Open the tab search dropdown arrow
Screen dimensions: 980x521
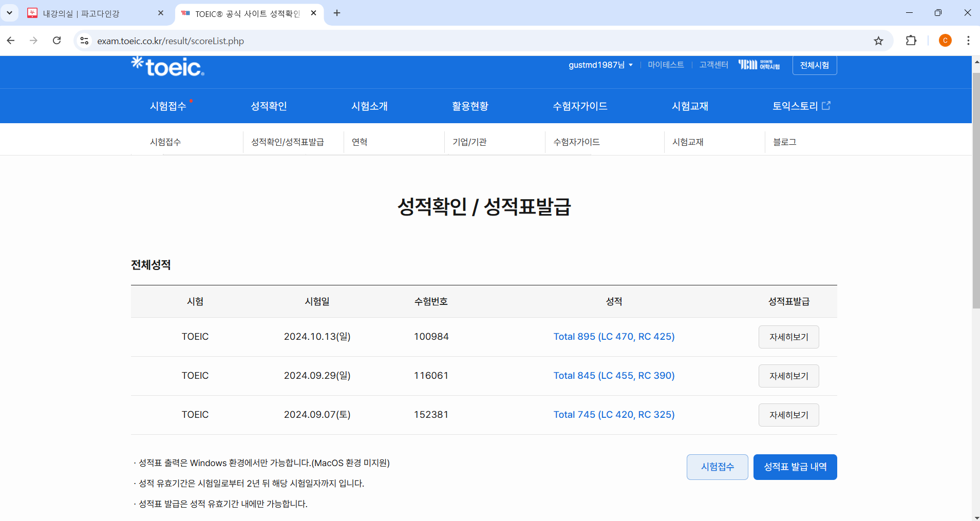click(x=9, y=13)
